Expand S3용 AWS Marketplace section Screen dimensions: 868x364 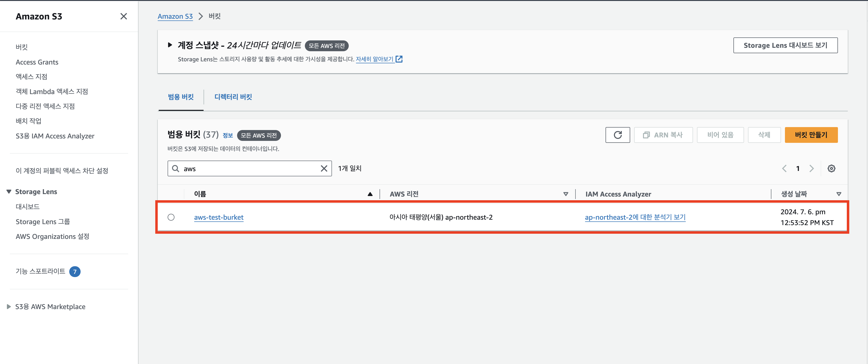coord(9,306)
